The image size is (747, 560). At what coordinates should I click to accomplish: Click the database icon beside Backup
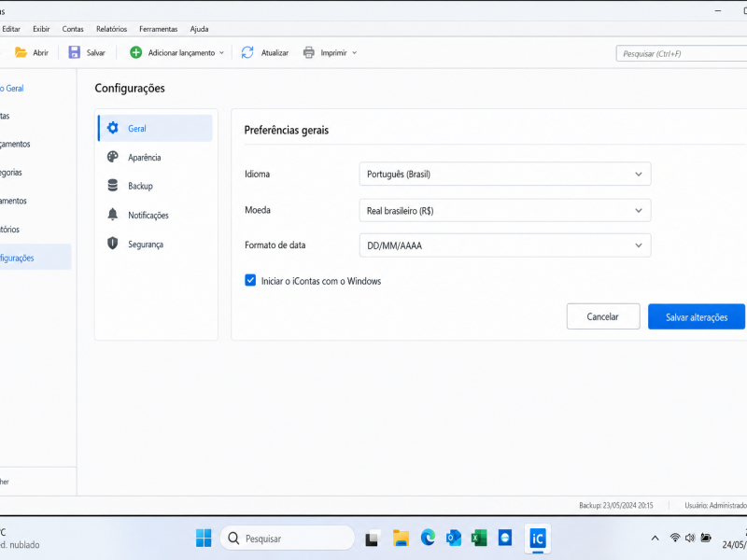[x=112, y=185]
